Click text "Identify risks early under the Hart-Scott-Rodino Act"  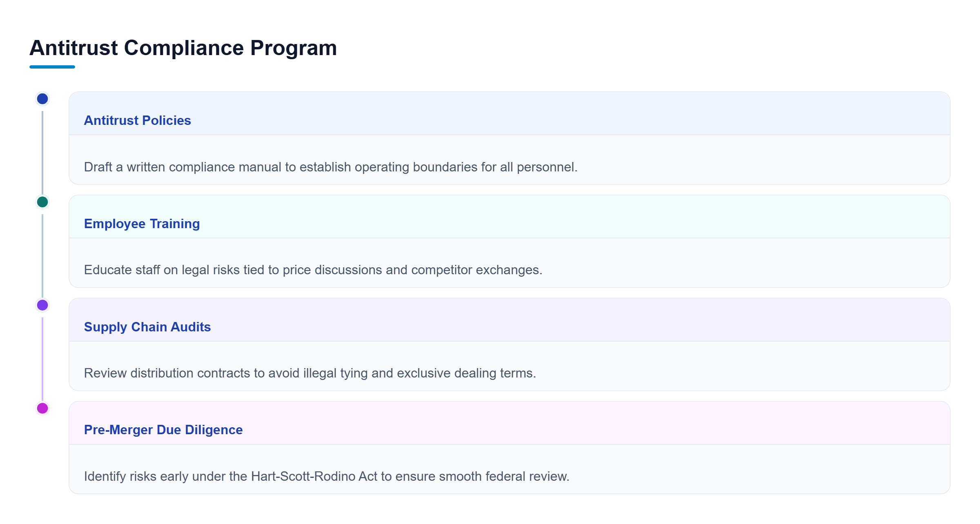[x=231, y=476]
